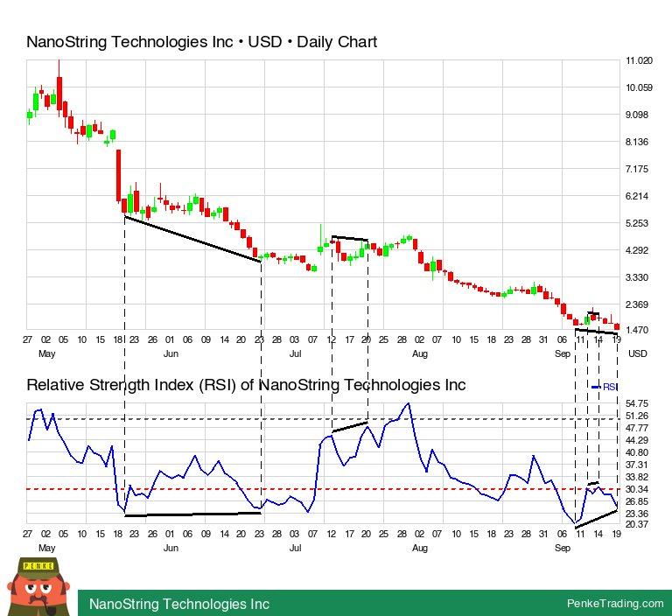Screen dimensions: 672x616
Task: Click the 33.82 RSI axis value
Action: tap(637, 477)
